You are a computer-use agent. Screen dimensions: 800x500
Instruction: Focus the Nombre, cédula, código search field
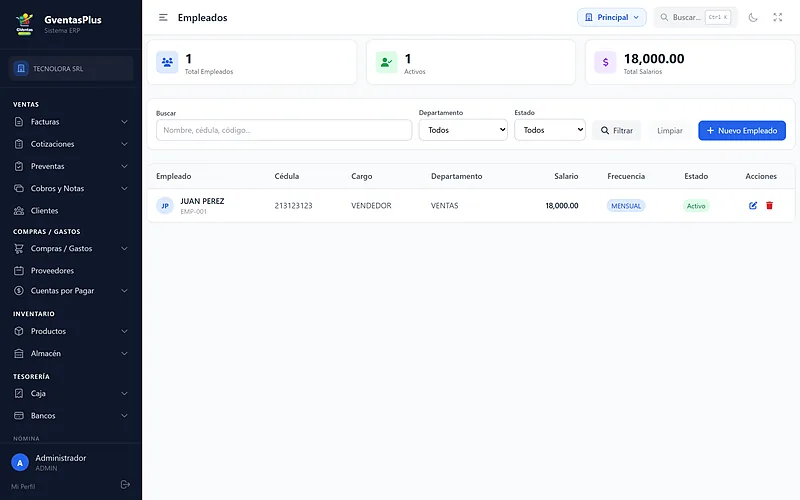pos(284,130)
